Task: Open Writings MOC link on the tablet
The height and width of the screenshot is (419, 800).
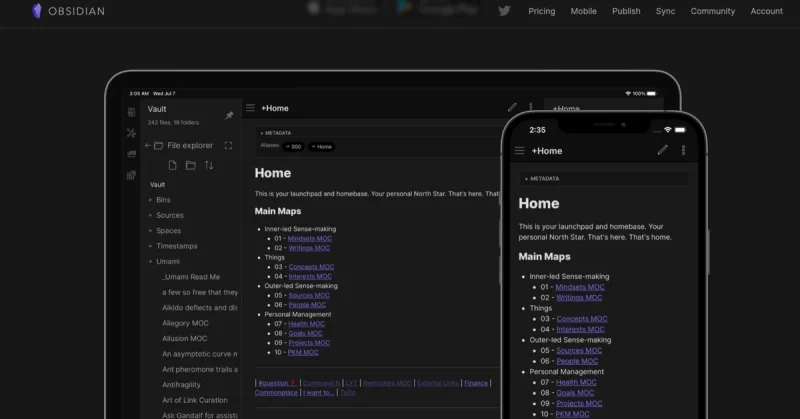Action: 309,248
